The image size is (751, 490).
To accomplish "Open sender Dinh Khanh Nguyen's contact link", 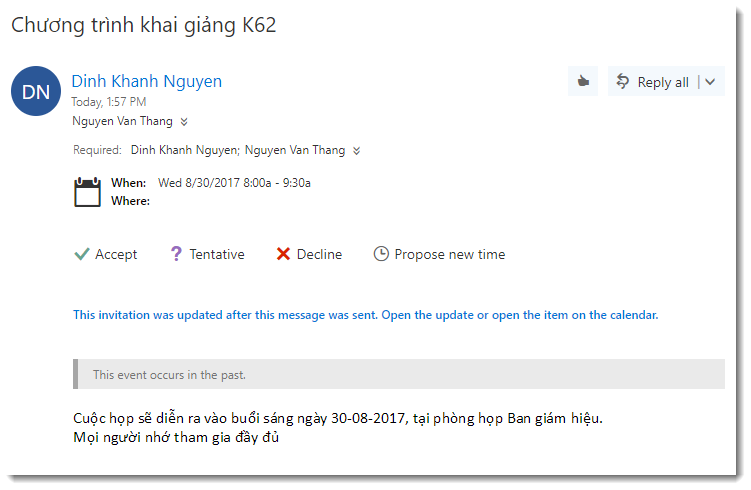I will pyautogui.click(x=147, y=81).
